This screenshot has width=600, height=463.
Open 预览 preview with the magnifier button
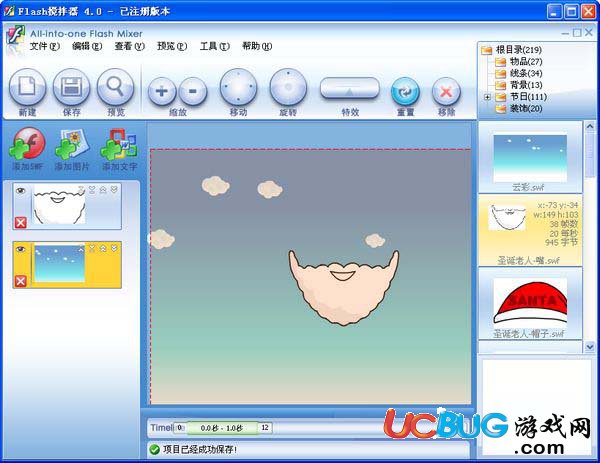[x=116, y=87]
